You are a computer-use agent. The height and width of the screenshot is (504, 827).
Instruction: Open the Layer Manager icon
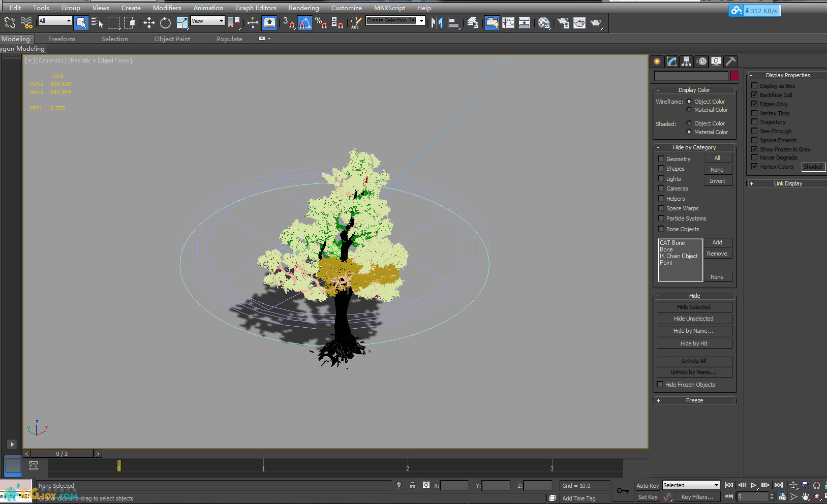(x=473, y=22)
